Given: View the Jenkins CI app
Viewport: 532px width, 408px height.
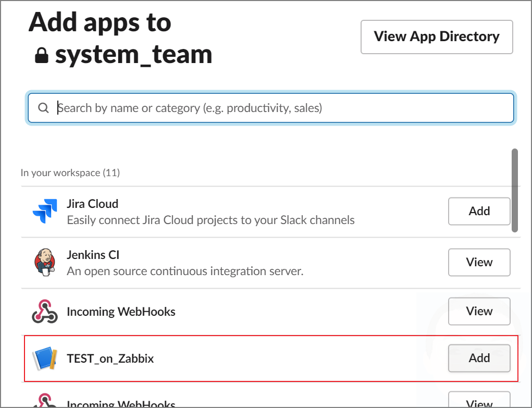Looking at the screenshot, I should pyautogui.click(x=479, y=262).
